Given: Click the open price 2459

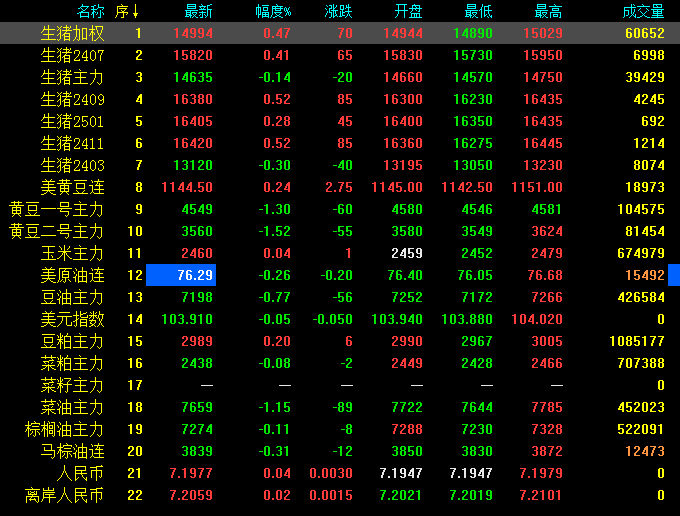Looking at the screenshot, I should (x=407, y=254).
